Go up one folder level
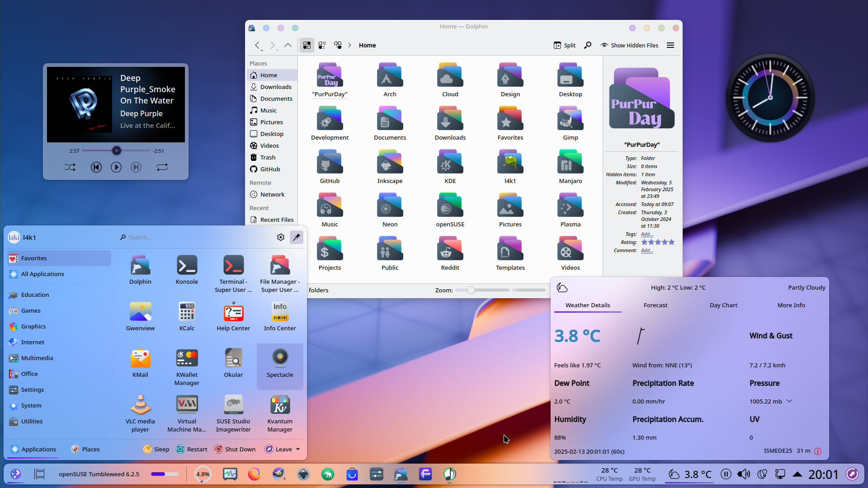Image resolution: width=868 pixels, height=488 pixels. [x=288, y=45]
